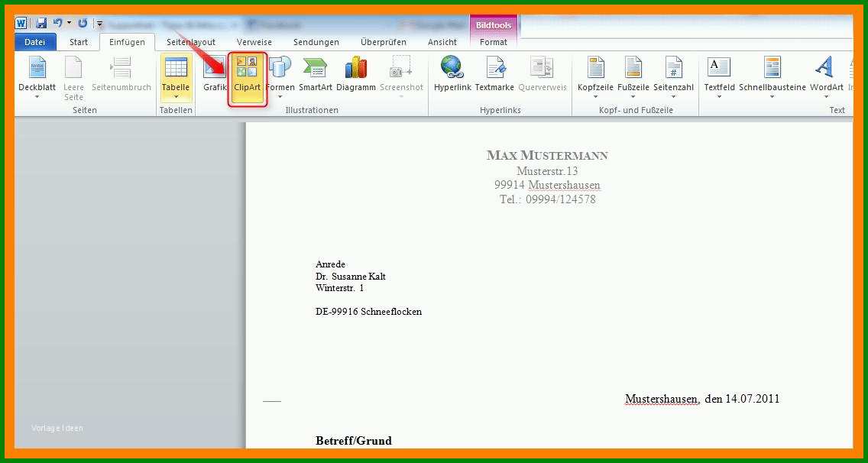Expand the Fußzeile dropdown arrow
Viewport: 868px width, 463px height.
[633, 97]
